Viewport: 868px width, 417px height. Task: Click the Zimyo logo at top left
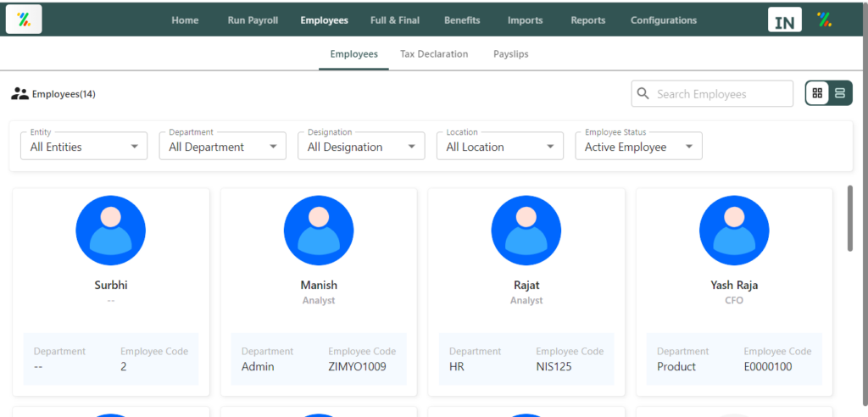pos(24,19)
